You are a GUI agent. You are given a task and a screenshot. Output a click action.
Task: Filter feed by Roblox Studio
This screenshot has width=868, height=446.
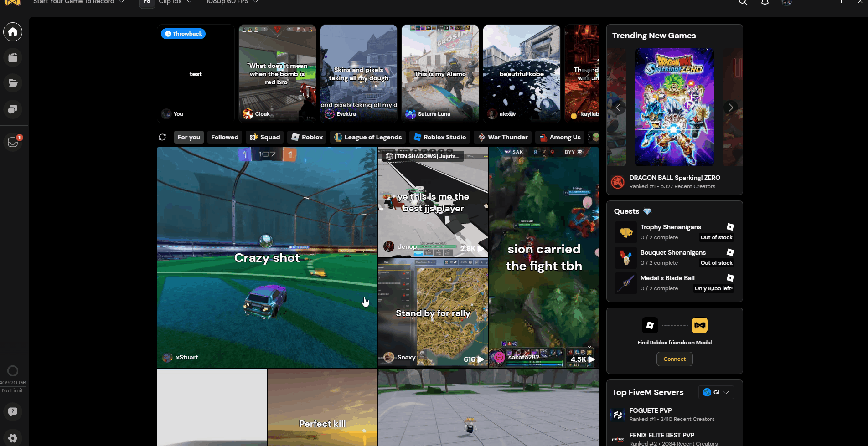point(439,137)
